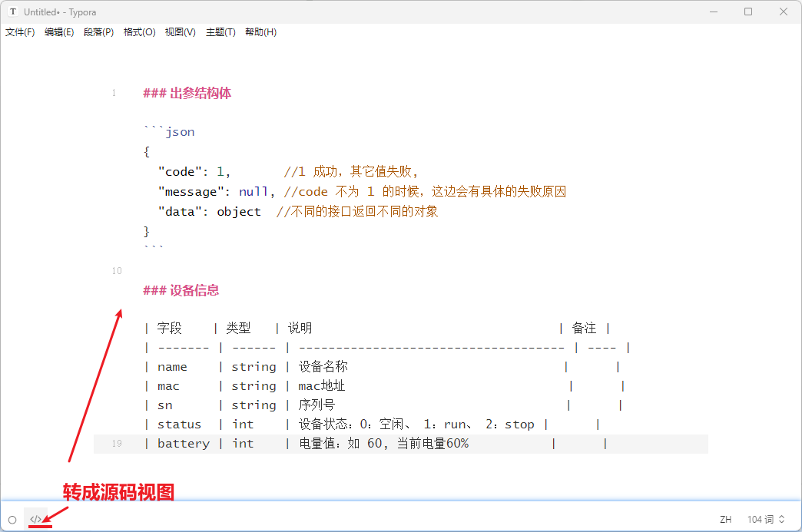Click the battery field in table row
Screen dimensions: 802x532
point(184,444)
